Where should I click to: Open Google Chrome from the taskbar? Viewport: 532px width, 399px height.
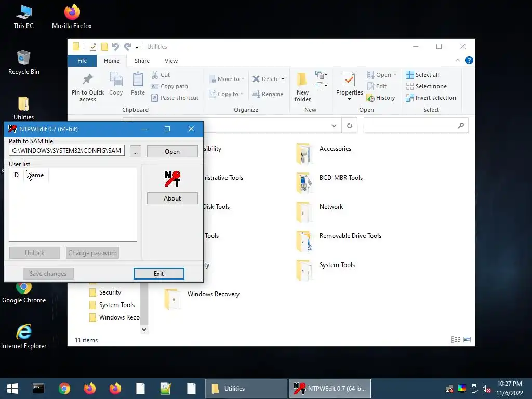pos(64,389)
